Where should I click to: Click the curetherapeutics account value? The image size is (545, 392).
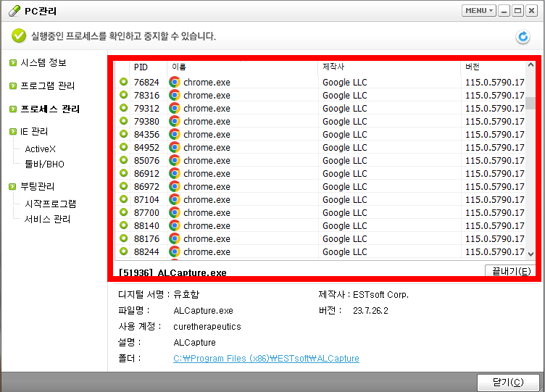point(207,327)
